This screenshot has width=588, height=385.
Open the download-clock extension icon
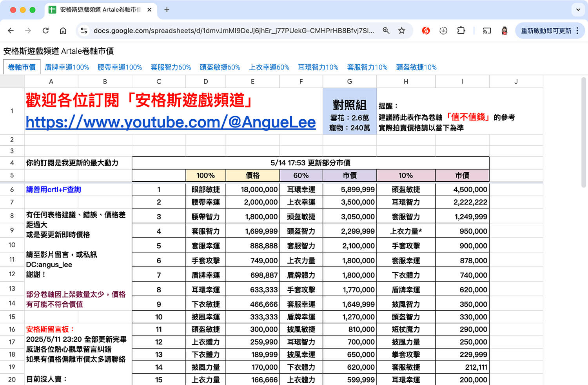tap(443, 31)
